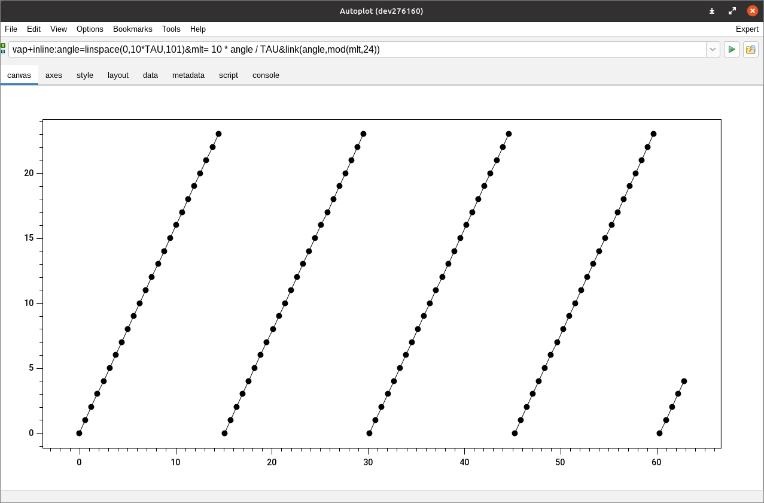Go to the data tab
The width and height of the screenshot is (764, 503).
pyautogui.click(x=150, y=75)
